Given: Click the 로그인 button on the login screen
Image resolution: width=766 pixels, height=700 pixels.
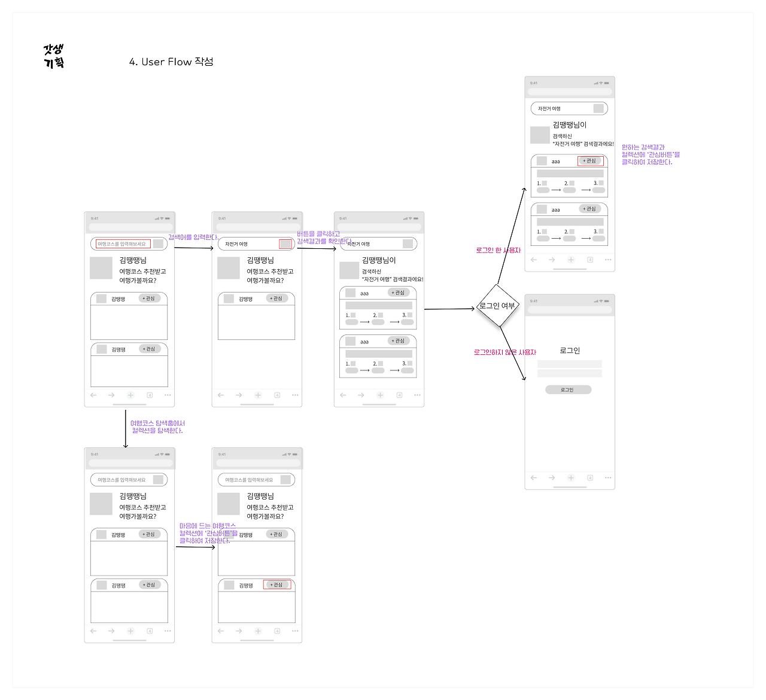Looking at the screenshot, I should click(569, 389).
